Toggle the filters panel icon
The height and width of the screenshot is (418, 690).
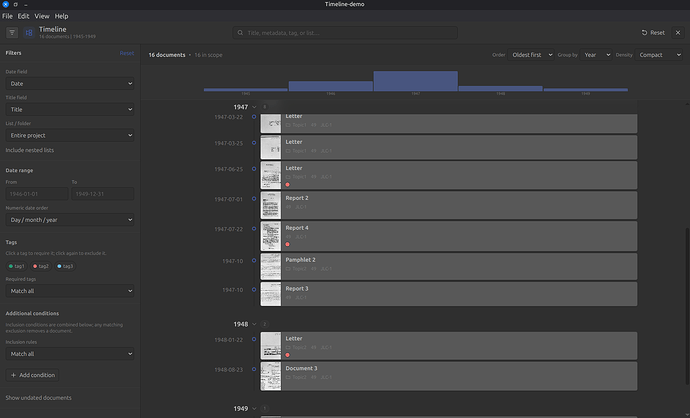[x=12, y=33]
